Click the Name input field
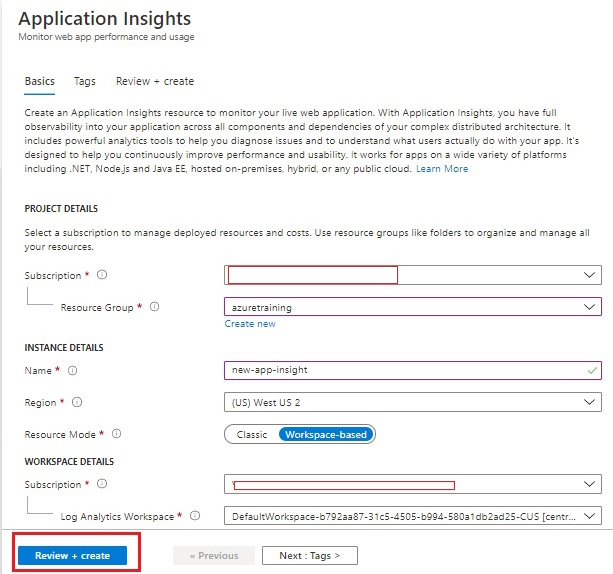Screen dimensions: 613x574 (x=400, y=370)
